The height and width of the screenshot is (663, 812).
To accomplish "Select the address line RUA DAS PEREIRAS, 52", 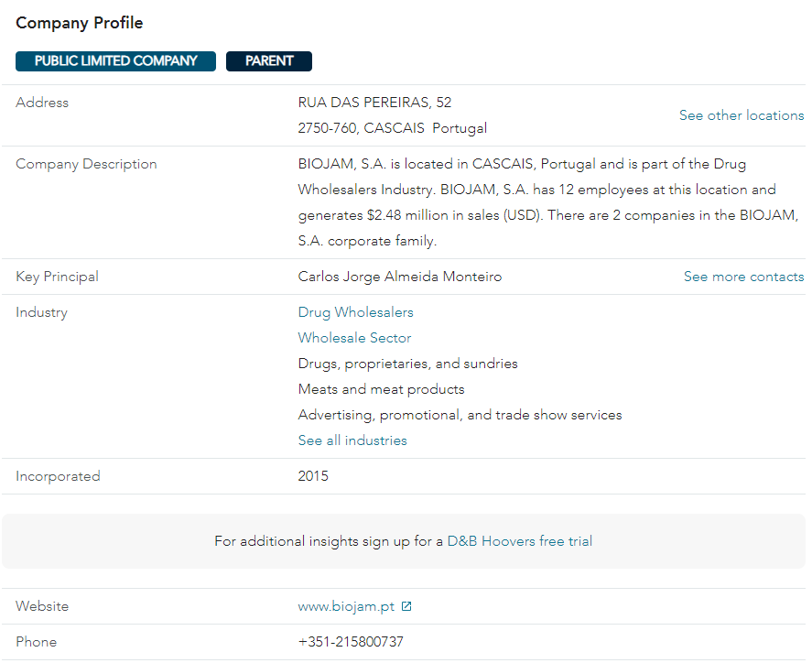I will 374,103.
